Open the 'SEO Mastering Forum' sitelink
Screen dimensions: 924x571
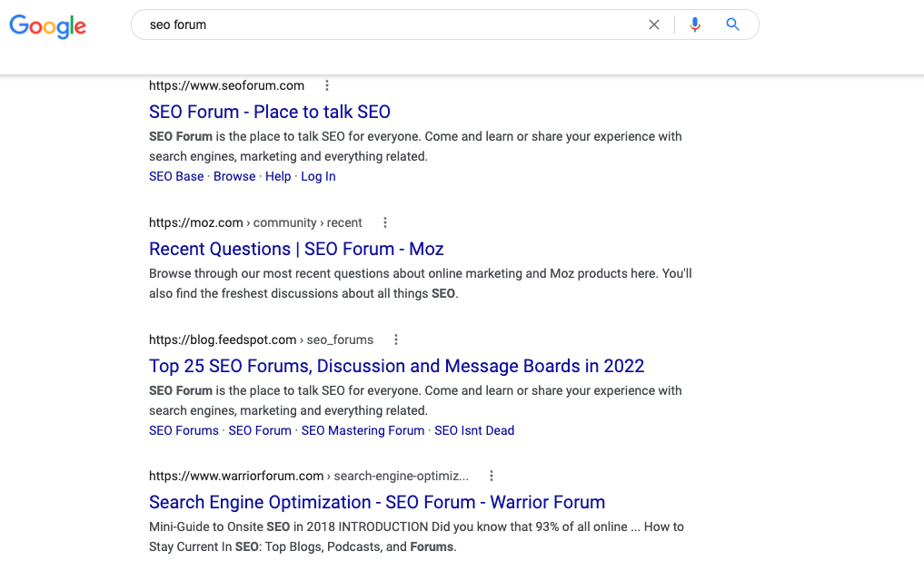tap(363, 431)
